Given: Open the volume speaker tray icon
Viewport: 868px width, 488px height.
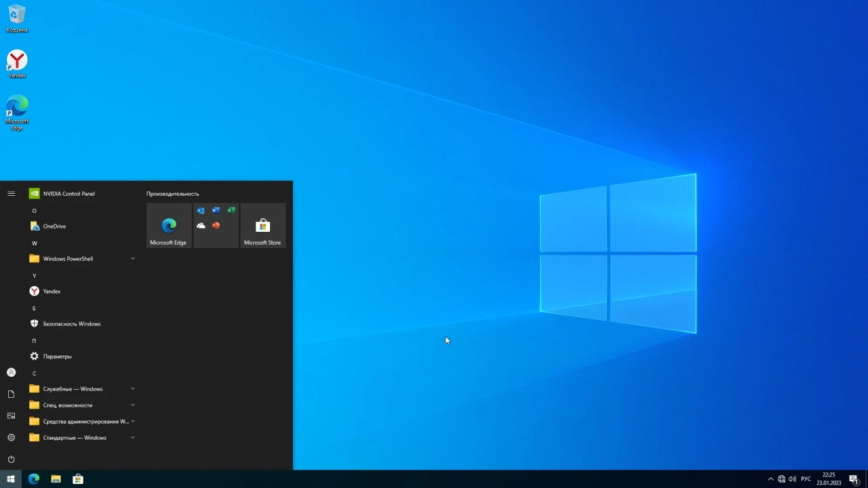Looking at the screenshot, I should (x=793, y=479).
